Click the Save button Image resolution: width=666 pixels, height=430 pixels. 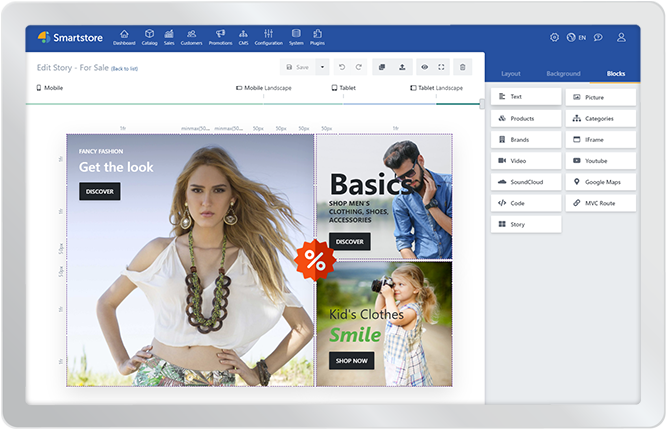(298, 67)
